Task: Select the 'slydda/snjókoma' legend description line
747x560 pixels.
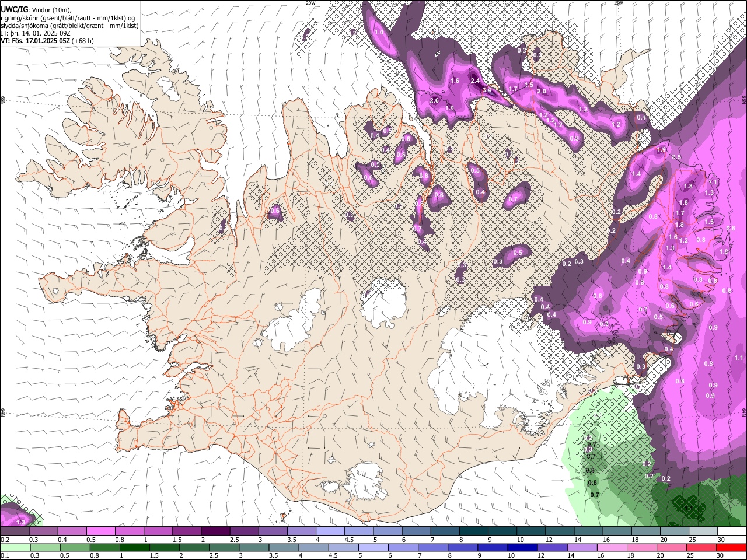Action: coord(69,26)
